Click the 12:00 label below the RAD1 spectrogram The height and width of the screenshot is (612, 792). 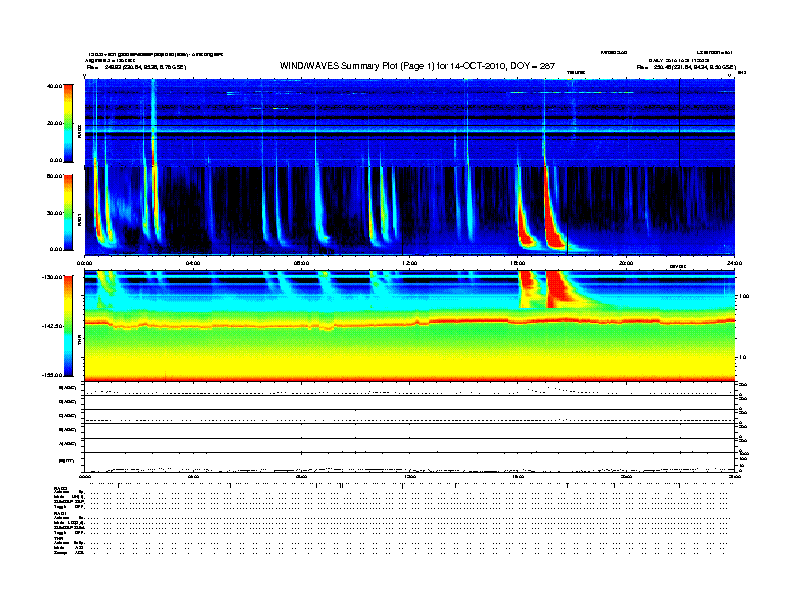(410, 263)
